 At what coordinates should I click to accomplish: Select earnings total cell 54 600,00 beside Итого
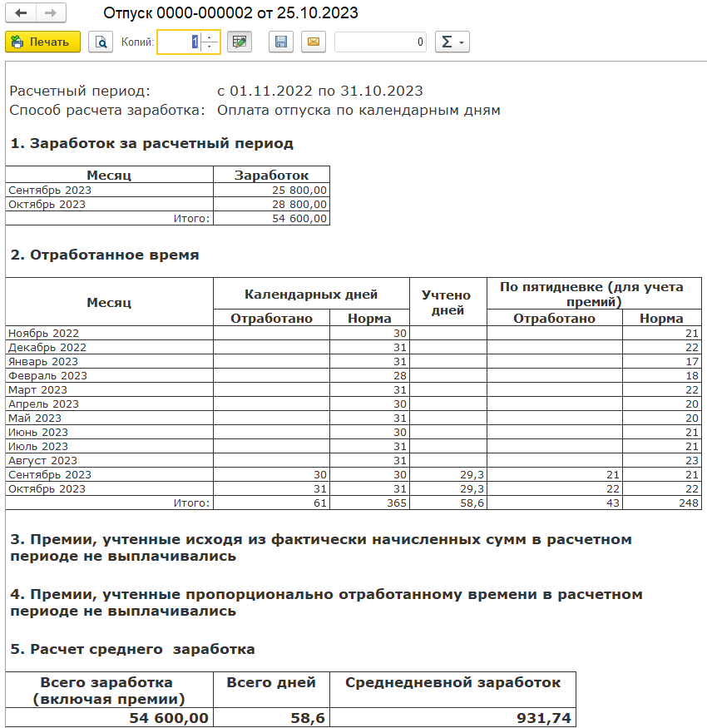pyautogui.click(x=271, y=218)
